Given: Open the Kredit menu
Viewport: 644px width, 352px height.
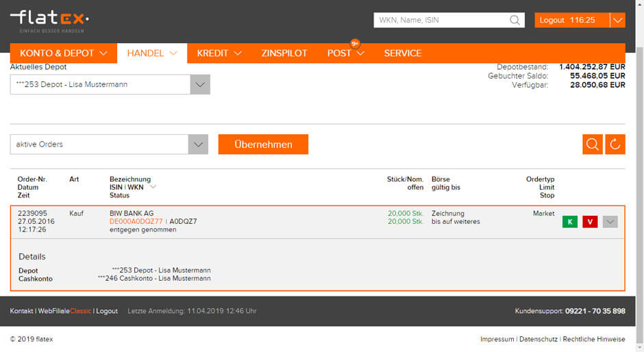Looking at the screenshot, I should (x=219, y=53).
